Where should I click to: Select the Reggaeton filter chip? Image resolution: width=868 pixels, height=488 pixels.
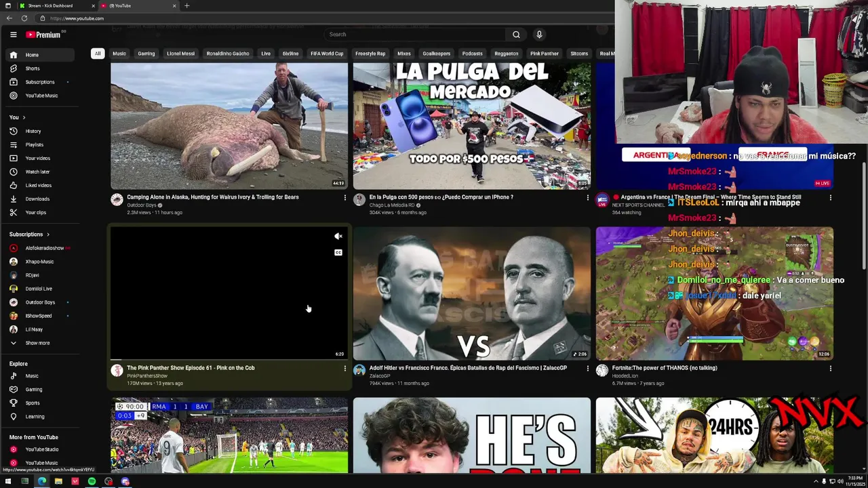click(x=506, y=54)
